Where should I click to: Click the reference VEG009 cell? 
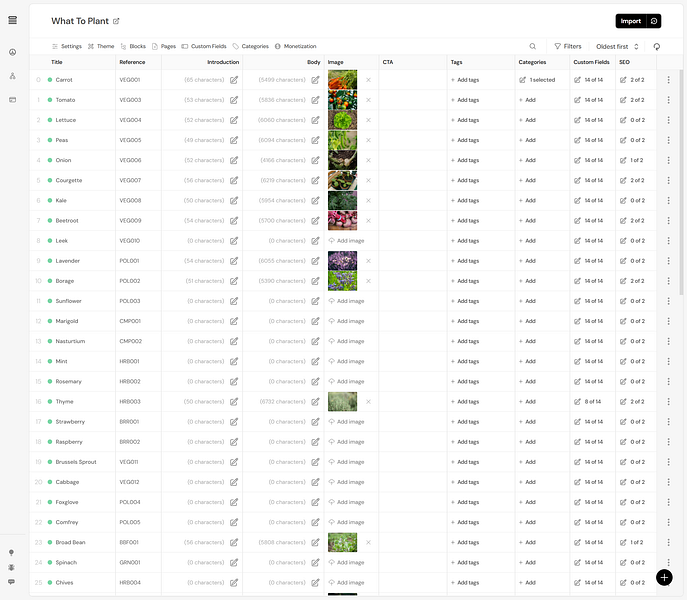pyautogui.click(x=138, y=220)
